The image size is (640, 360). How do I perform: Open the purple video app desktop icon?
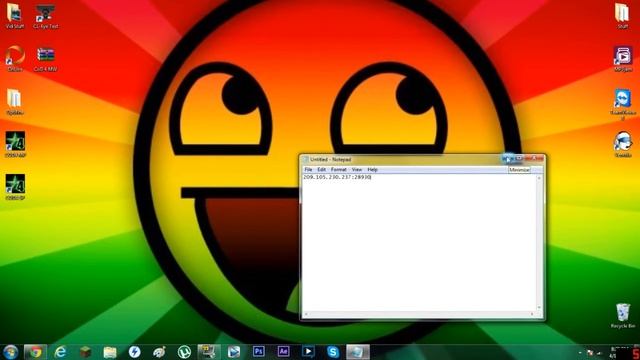(x=623, y=58)
